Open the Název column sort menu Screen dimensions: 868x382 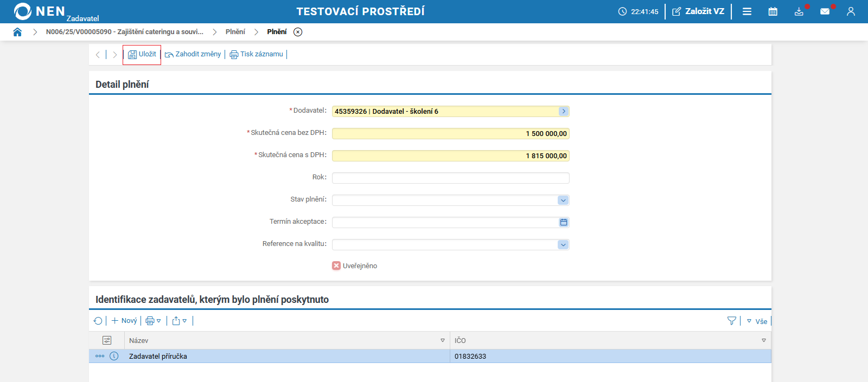(443, 340)
